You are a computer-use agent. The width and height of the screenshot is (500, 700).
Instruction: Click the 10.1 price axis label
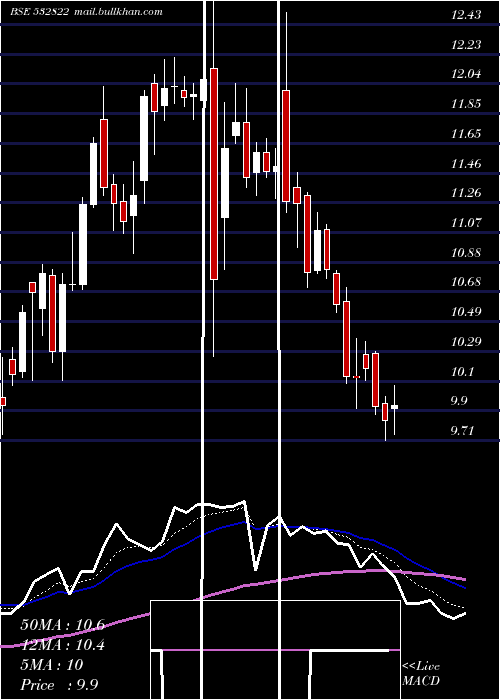coord(462,371)
